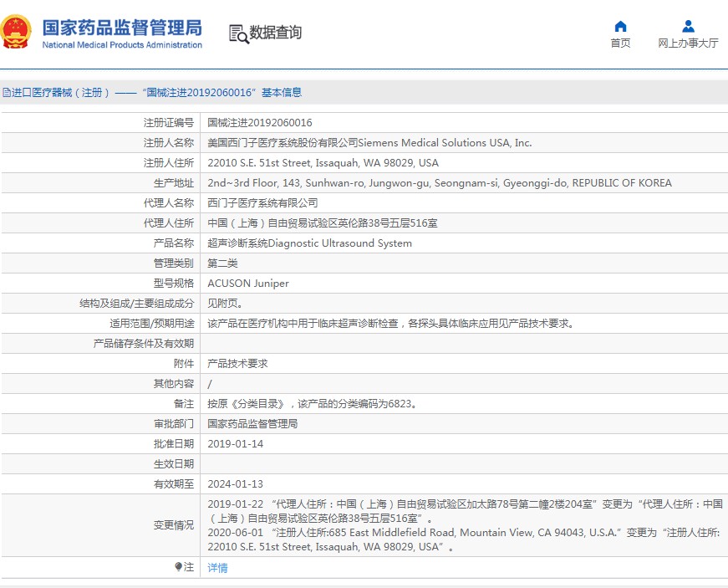Click the 管理类别 row label
This screenshot has width=728, height=588.
point(174,263)
